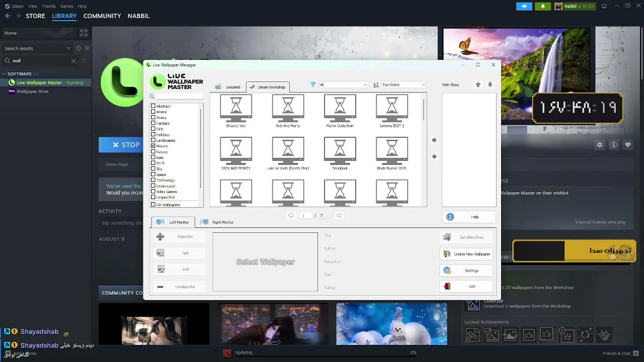Screen dimensions: 644x362
Task: Select the Matrix Code Rain wallpaper thumbnail
Action: click(340, 111)
